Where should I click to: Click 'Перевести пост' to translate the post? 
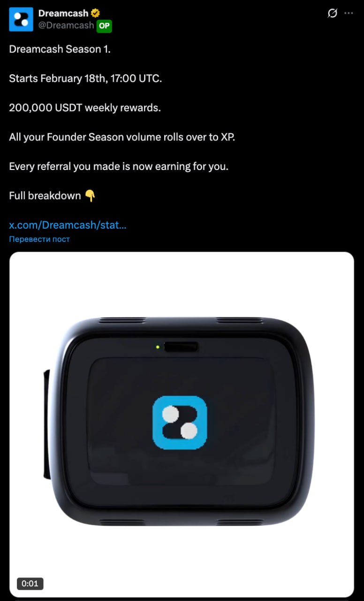(x=39, y=239)
